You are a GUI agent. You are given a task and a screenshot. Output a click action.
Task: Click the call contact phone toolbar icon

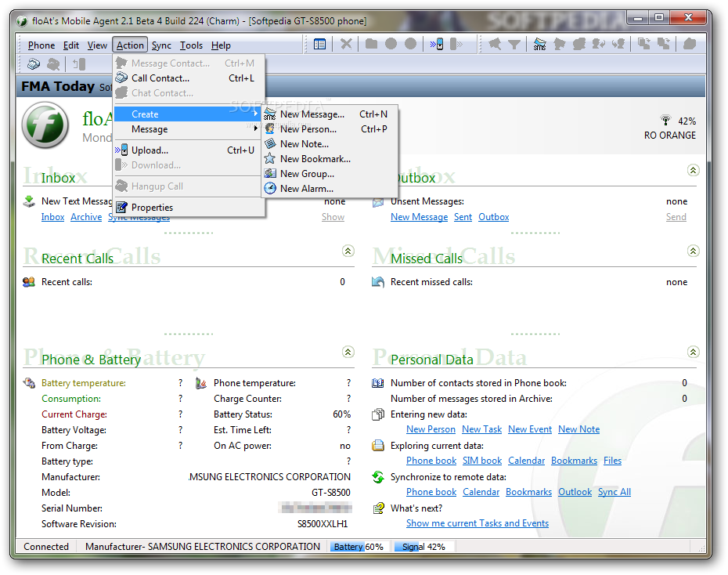(34, 63)
